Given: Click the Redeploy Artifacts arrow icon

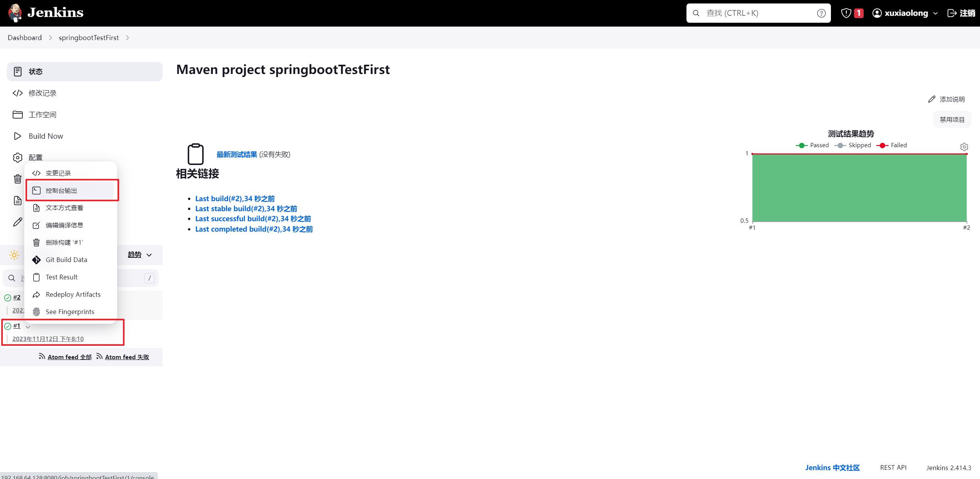Looking at the screenshot, I should click(36, 294).
